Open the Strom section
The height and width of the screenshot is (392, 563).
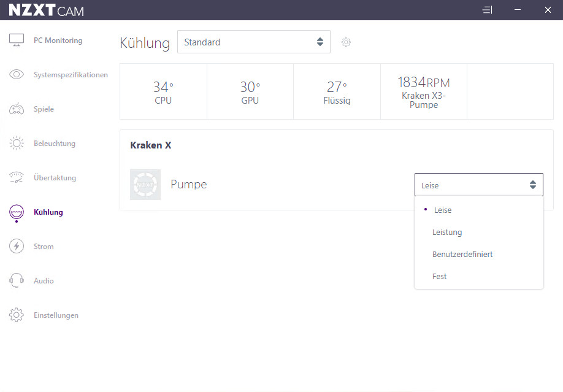(44, 247)
